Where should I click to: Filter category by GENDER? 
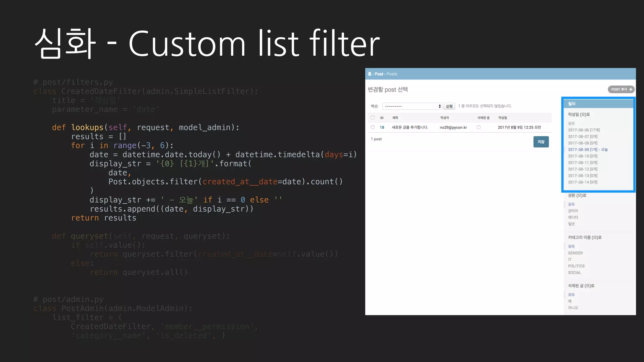click(x=575, y=253)
